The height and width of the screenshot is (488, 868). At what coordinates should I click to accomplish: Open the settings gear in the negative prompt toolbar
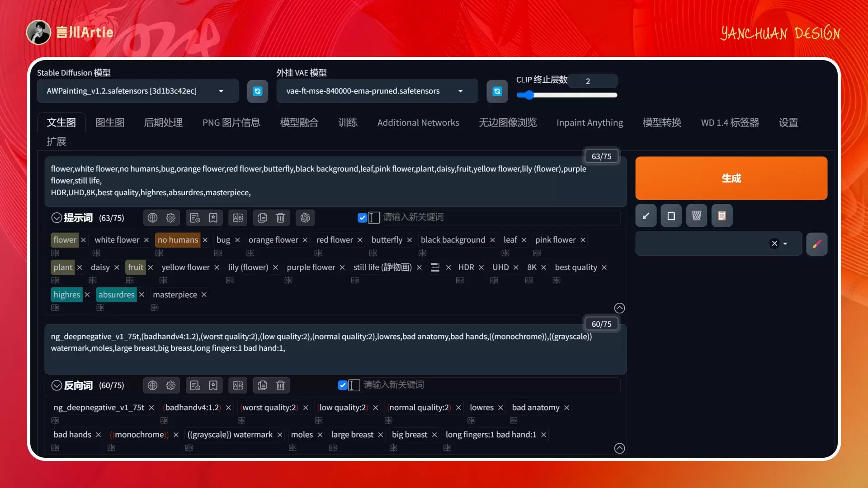point(170,385)
